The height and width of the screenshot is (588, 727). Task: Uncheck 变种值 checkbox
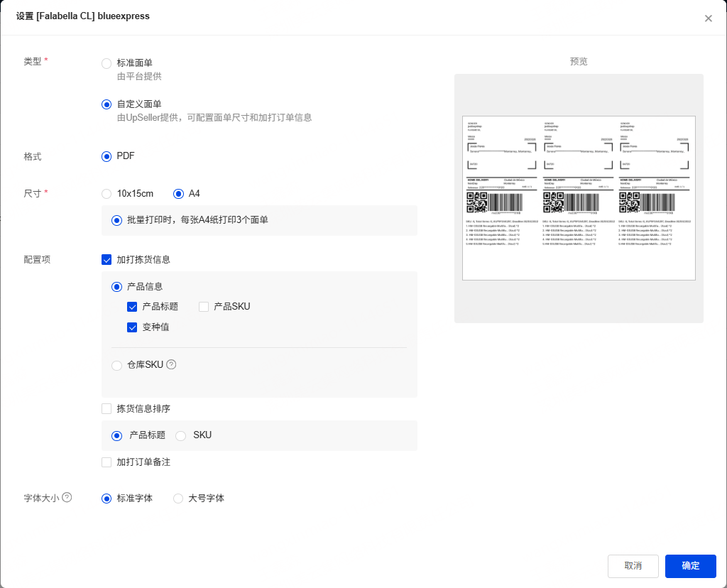tap(132, 327)
